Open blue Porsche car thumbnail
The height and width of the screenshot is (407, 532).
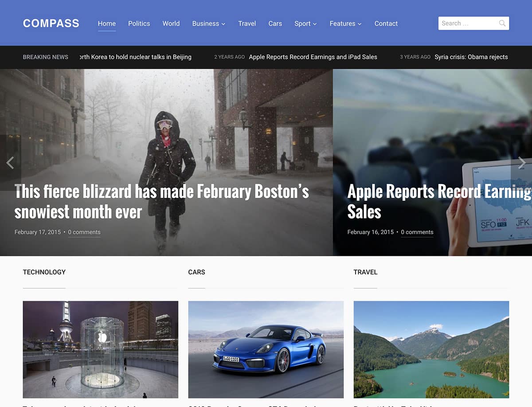click(266, 349)
